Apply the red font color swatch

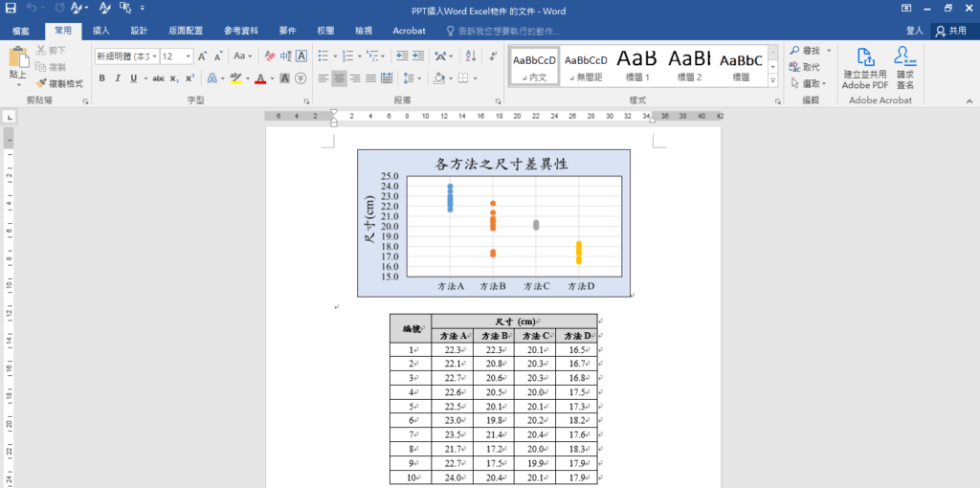click(x=260, y=78)
